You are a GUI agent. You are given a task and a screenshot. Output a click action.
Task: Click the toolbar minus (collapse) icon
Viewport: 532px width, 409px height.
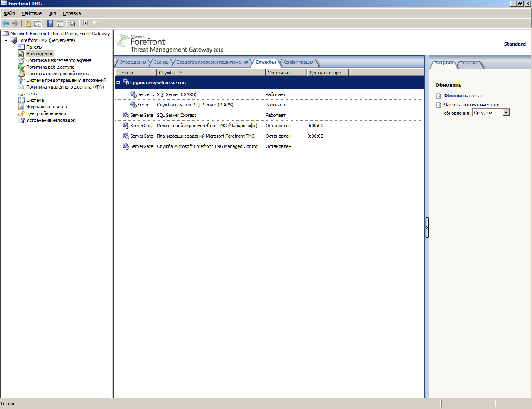(x=95, y=23)
